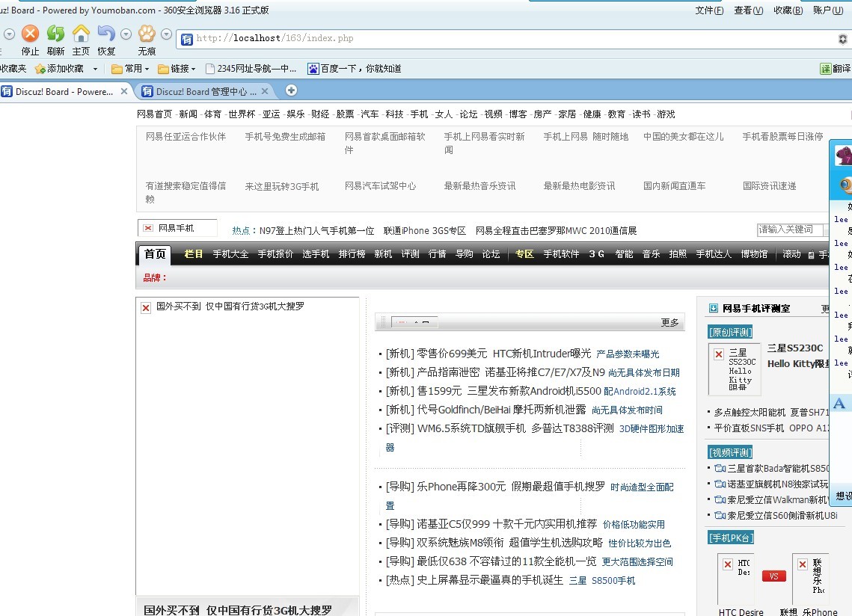Image resolution: width=852 pixels, height=616 pixels.
Task: Open the 收藏夹 favorites panel
Action: click(13, 69)
